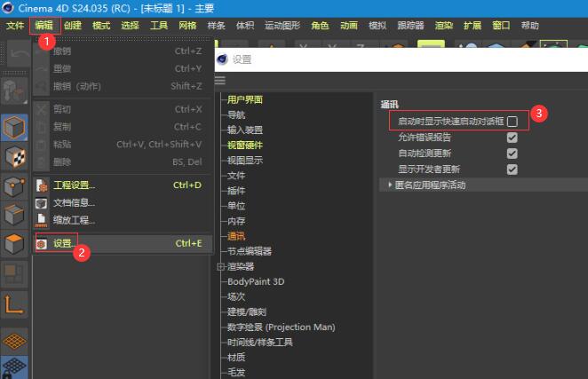This screenshot has width=588, height=379.
Task: Select 场次 in settings tree
Action: click(236, 297)
